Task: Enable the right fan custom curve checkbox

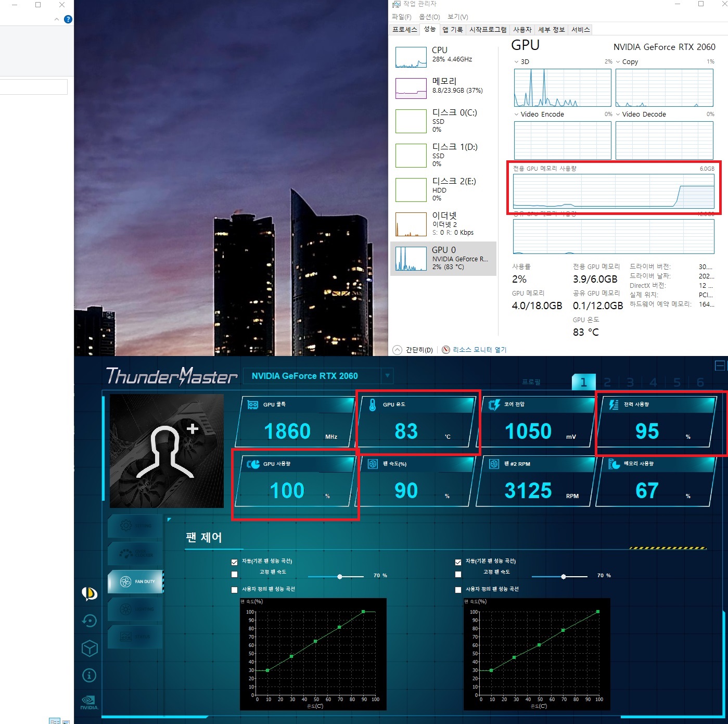Action: (458, 590)
